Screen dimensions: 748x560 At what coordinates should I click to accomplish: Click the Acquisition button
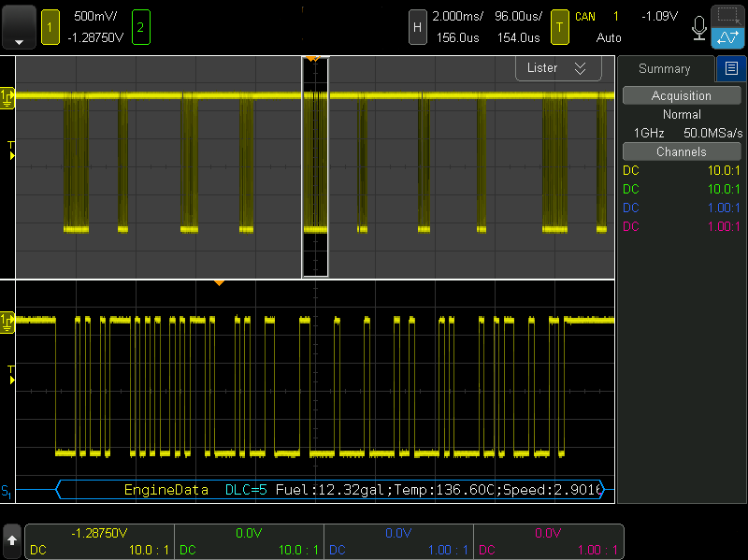(682, 95)
